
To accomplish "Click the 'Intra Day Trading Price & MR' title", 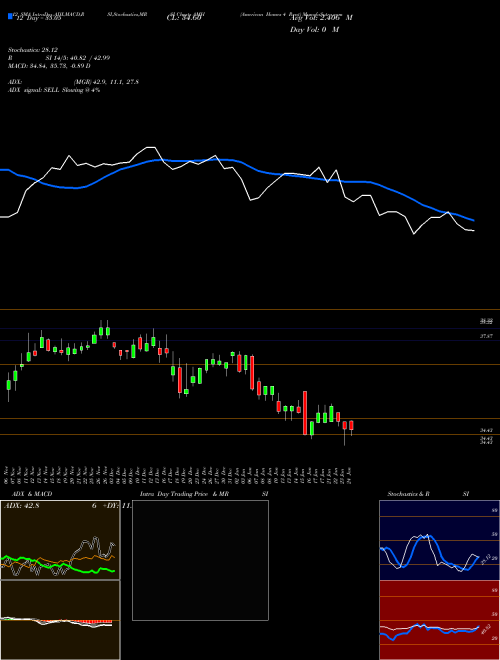I will 184,494.
